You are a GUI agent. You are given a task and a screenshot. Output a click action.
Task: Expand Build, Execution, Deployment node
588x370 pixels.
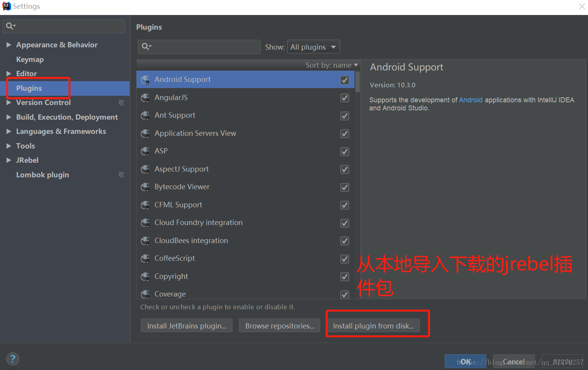(x=8, y=117)
